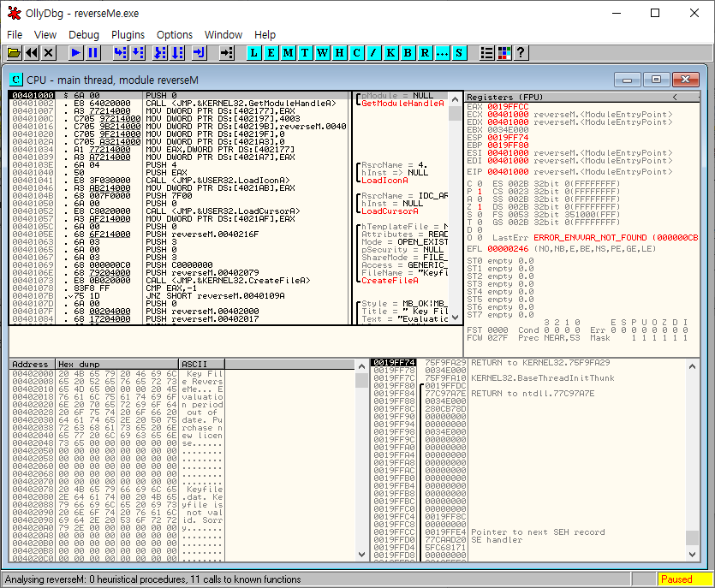Image resolution: width=715 pixels, height=588 pixels.
Task: Click the ASCII column header
Action: (x=201, y=365)
